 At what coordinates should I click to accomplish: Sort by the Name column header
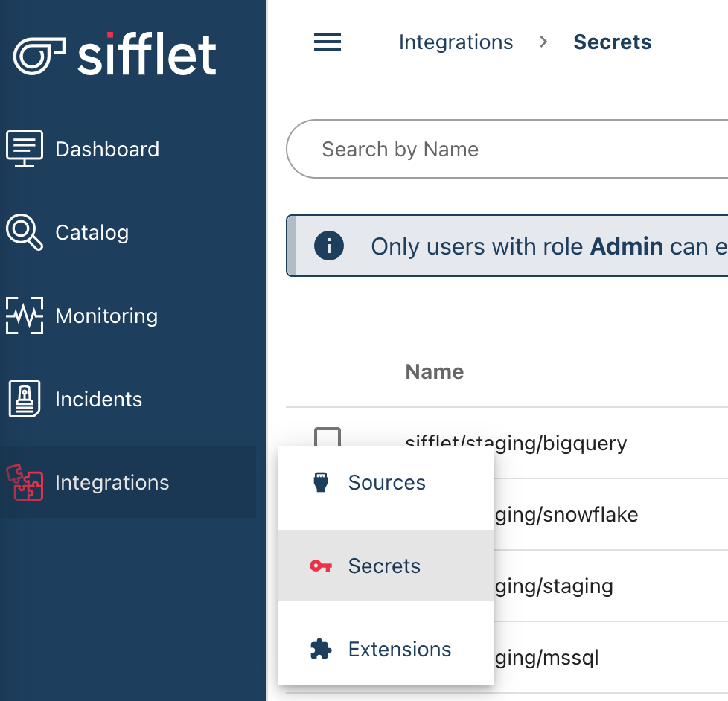[x=435, y=371]
